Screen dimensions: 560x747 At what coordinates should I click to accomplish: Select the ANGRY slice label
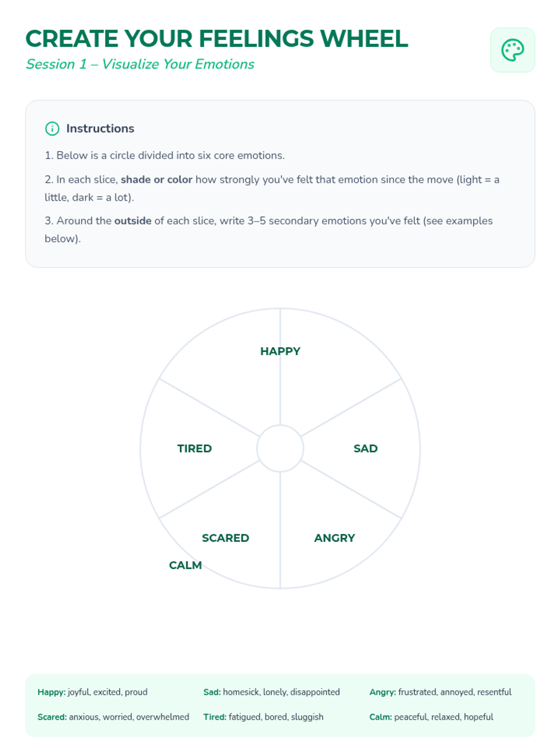334,538
